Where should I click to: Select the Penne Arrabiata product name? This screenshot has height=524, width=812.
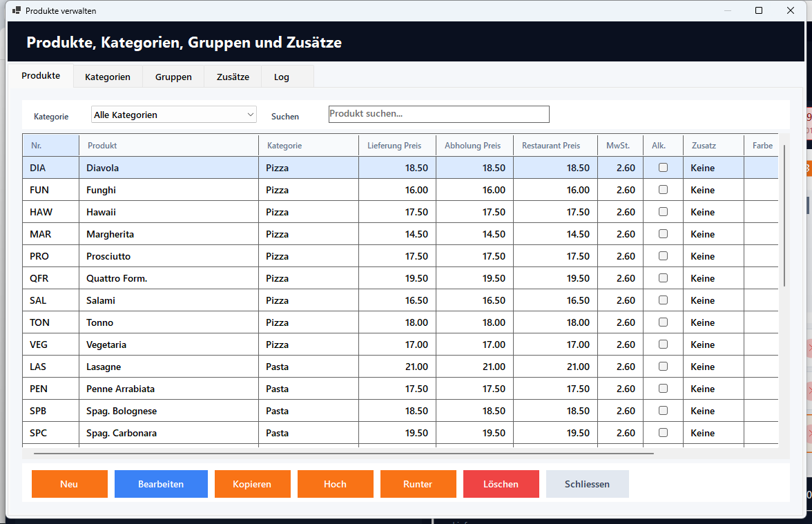click(120, 389)
